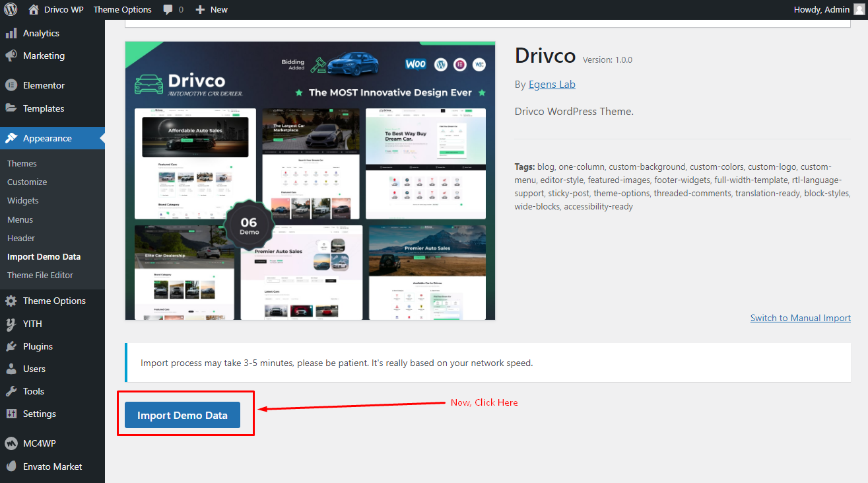Click the Envato Market leaf icon
868x483 pixels.
11,466
